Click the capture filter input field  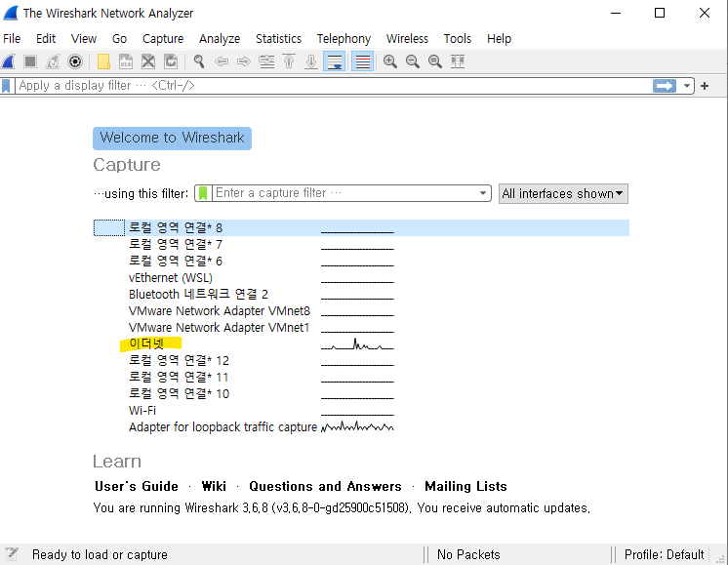point(344,193)
